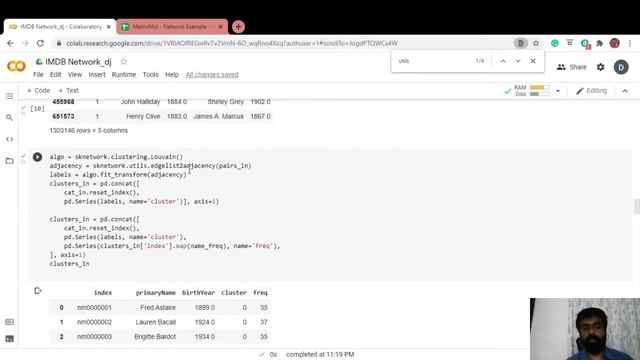Image resolution: width=640 pixels, height=360 pixels.
Task: Click the cell output toggle icon
Action: click(38, 291)
